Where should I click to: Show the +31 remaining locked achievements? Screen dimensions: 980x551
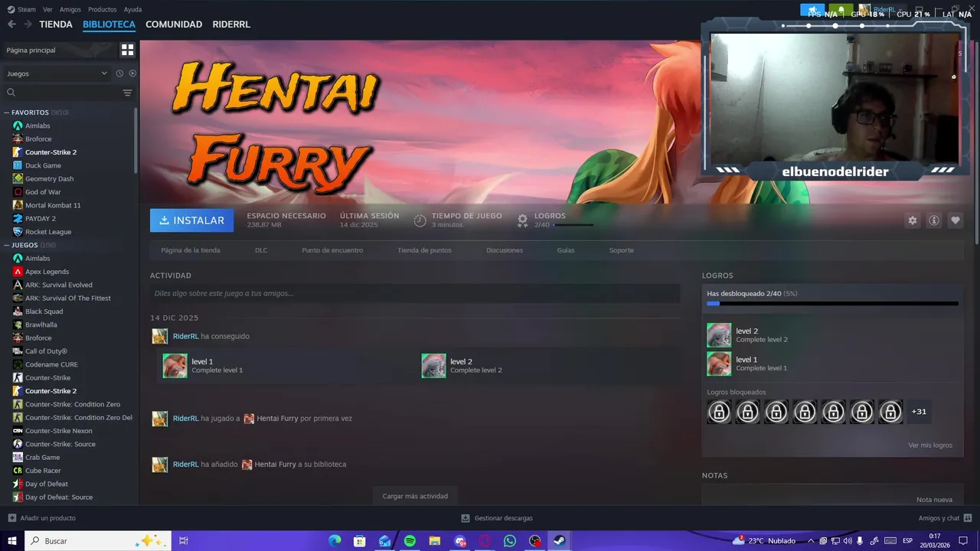point(919,412)
